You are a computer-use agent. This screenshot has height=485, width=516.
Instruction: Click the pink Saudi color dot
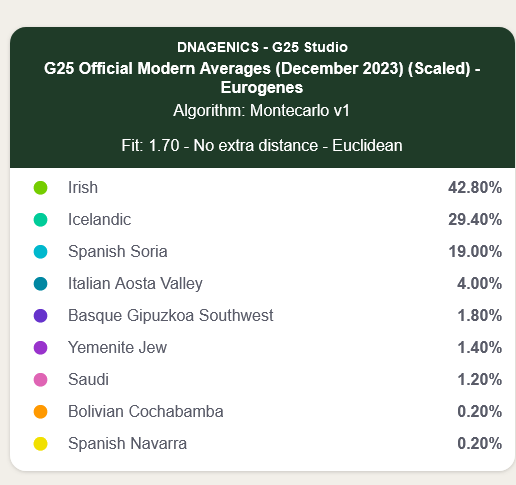coord(40,380)
